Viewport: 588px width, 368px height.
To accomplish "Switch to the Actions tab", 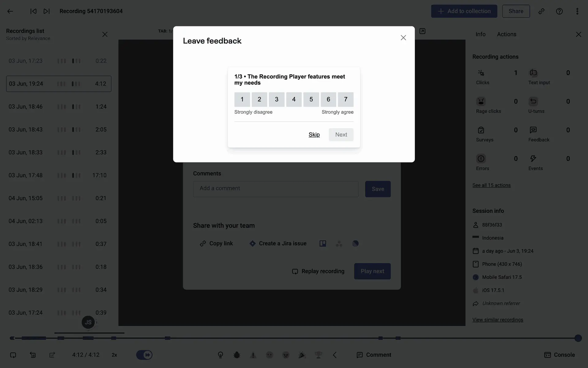I will [x=506, y=34].
